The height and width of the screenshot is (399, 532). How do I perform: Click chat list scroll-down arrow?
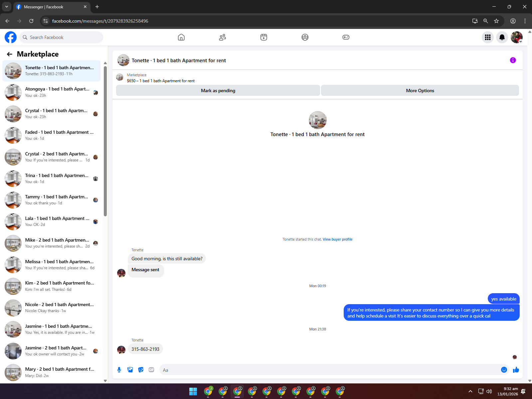pyautogui.click(x=105, y=381)
